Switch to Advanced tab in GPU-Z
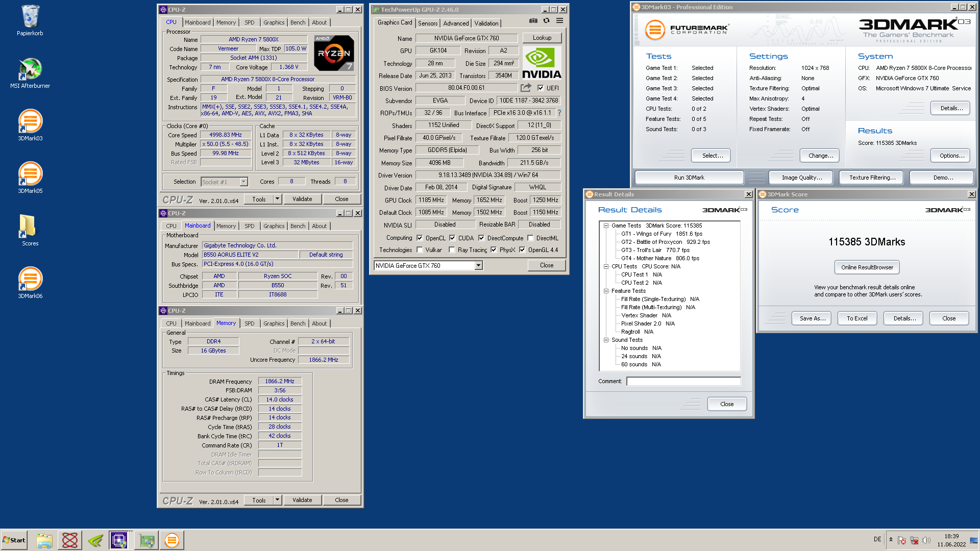Screen dimensions: 980x551 [x=456, y=23]
